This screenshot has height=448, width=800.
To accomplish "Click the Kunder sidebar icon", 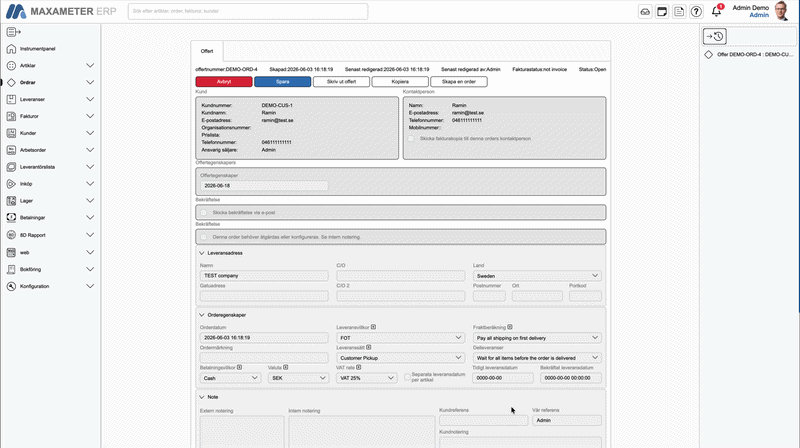I will [11, 133].
